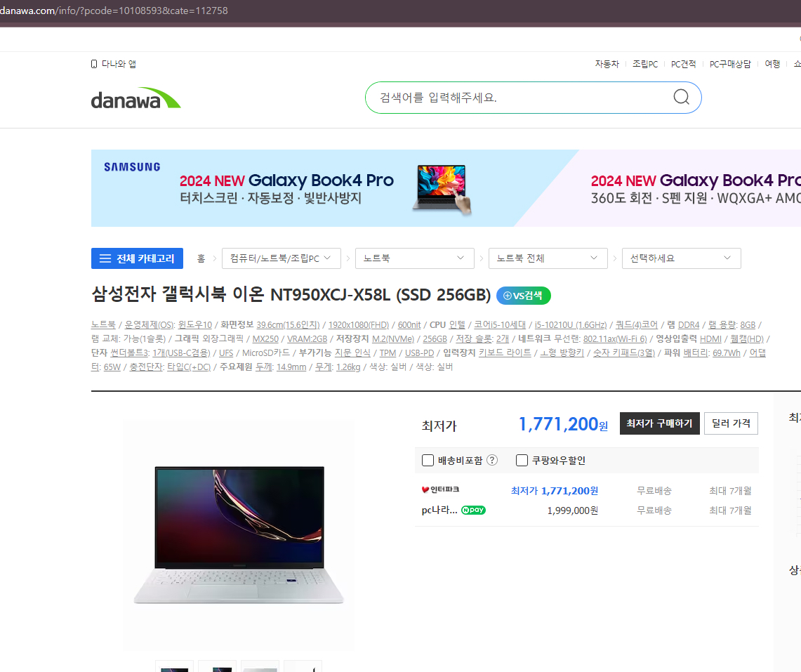Screen dimensions: 801x672
Task: Enable the 배송비포함 checkbox
Action: [428, 461]
